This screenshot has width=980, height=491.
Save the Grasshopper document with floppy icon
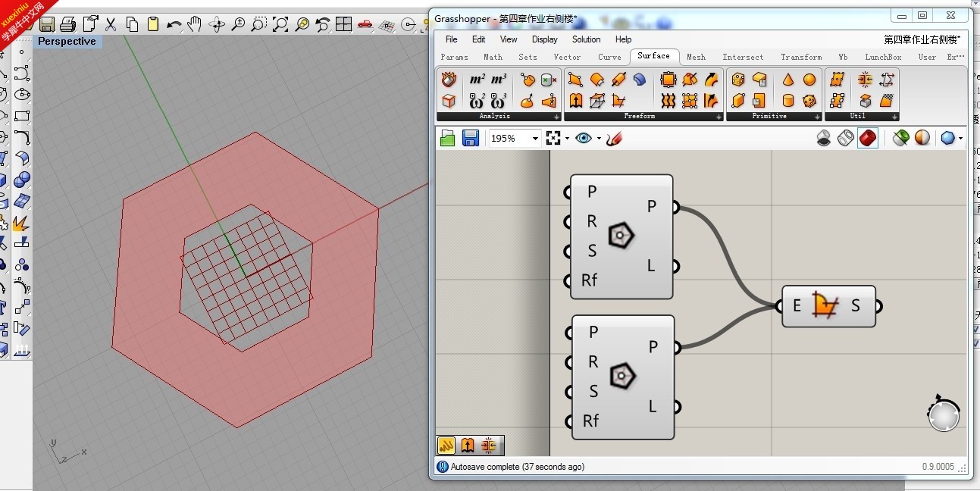(471, 138)
